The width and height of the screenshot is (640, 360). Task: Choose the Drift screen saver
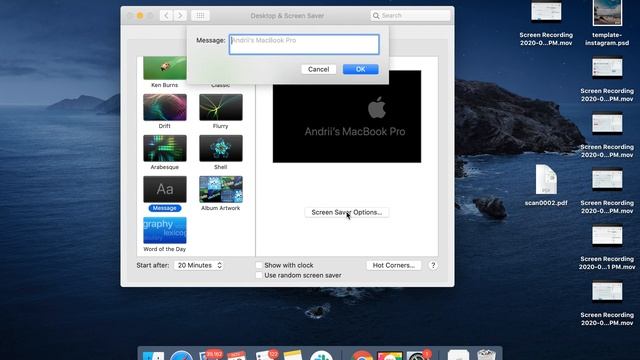[x=164, y=107]
